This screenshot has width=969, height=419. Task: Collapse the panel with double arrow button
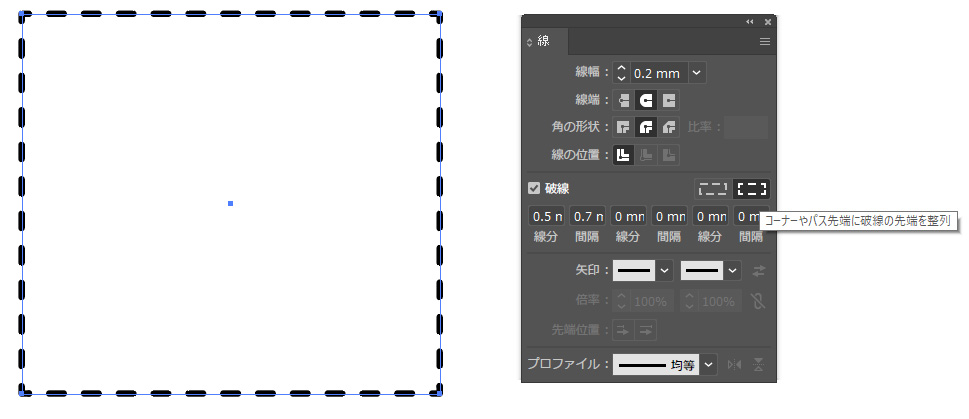750,22
